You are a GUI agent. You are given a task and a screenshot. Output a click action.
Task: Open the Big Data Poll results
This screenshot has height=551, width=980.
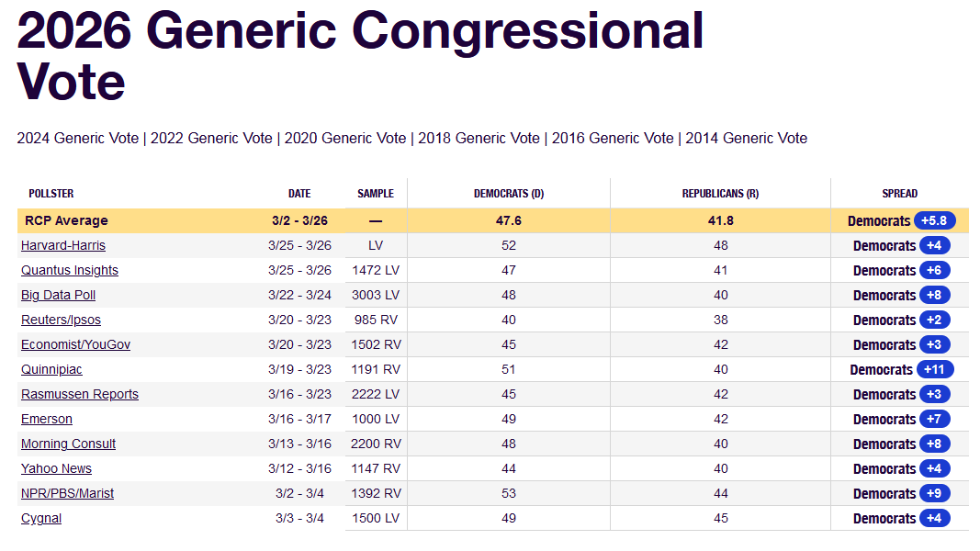(x=58, y=295)
